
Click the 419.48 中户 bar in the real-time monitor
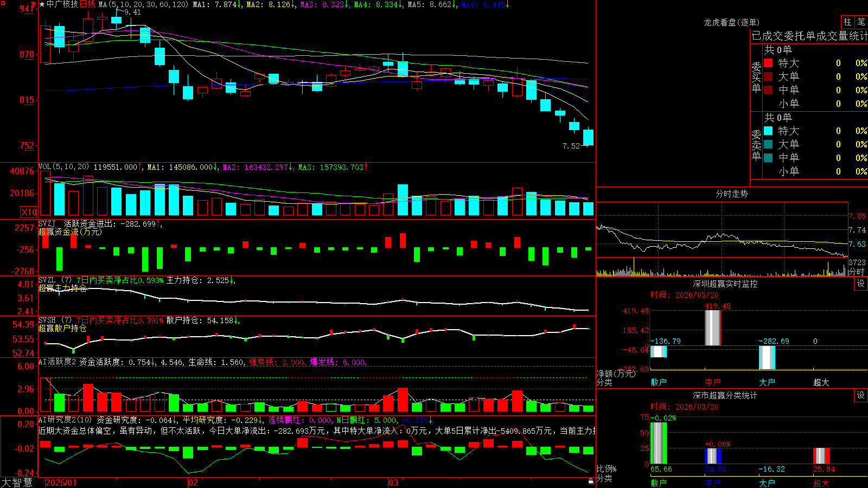click(x=713, y=328)
